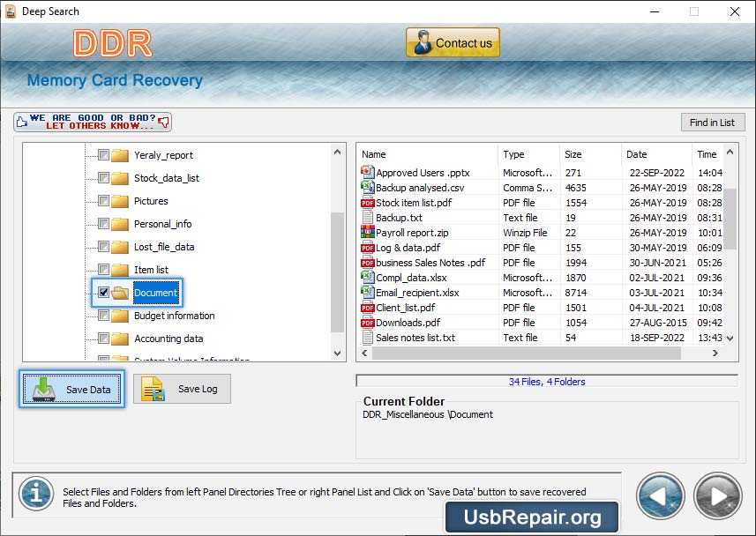Click the Excel icon of Compl_data.xlsx
Screen dimensions: 756x536
click(x=367, y=277)
